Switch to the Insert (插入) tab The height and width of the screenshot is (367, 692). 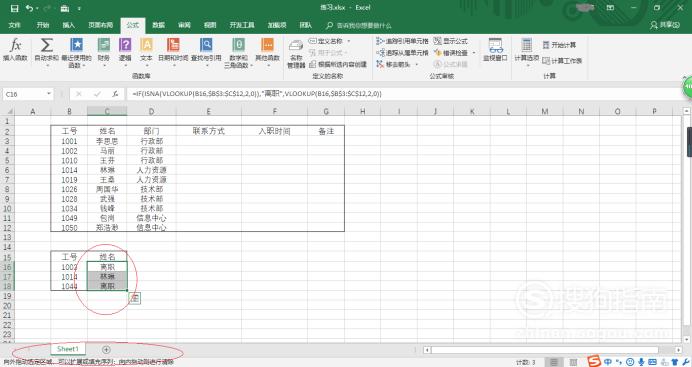coord(68,25)
